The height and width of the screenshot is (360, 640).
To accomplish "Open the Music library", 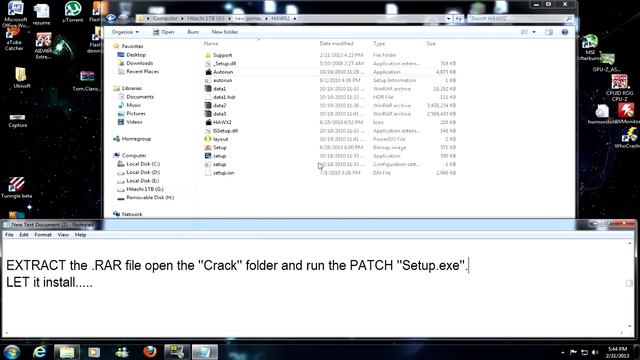I will tap(133, 105).
